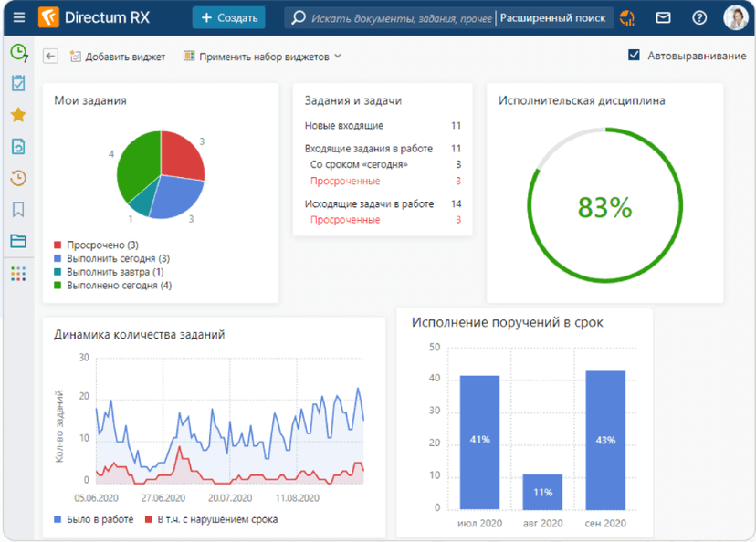Open the colored apps grid icon
756x542 pixels.
coord(17,274)
